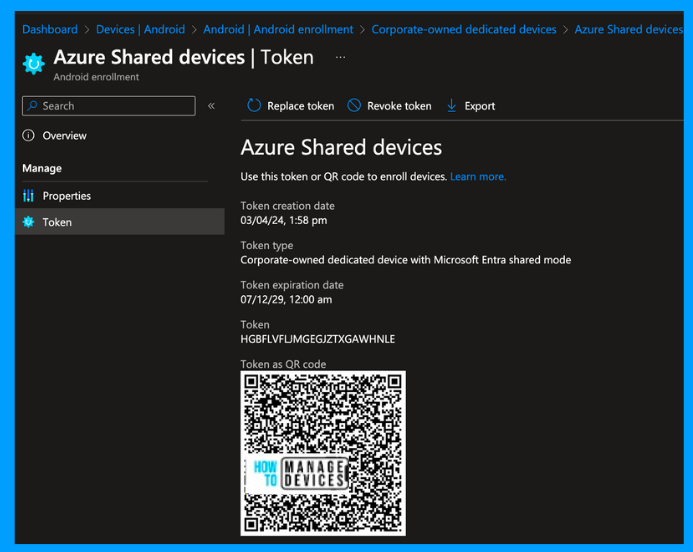Click the Manage section heading
This screenshot has width=693, height=552.
42,168
